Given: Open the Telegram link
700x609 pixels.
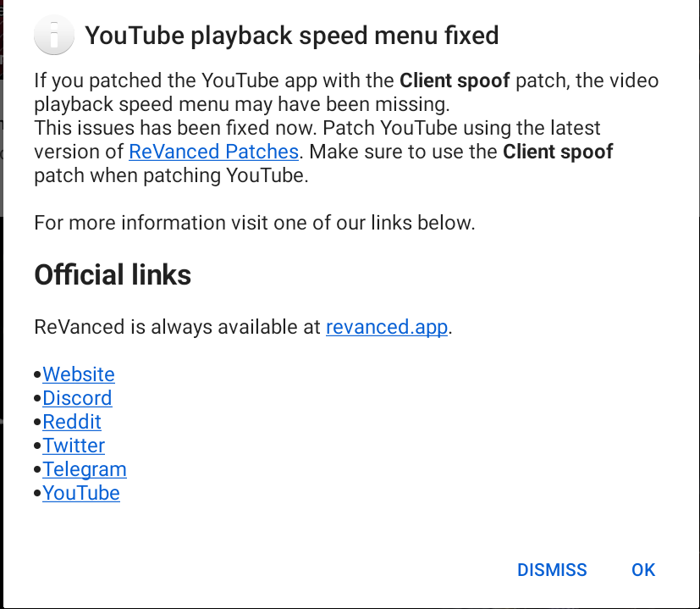Looking at the screenshot, I should click(x=85, y=469).
